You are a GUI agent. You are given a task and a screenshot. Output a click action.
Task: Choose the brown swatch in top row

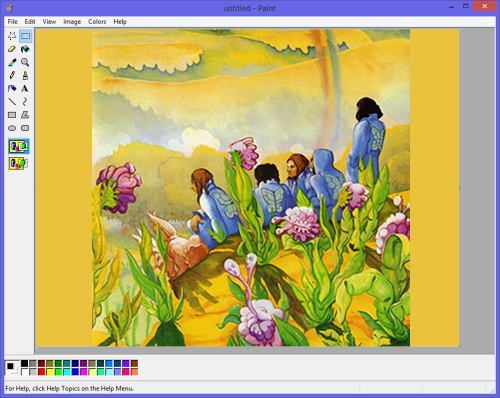click(x=134, y=364)
